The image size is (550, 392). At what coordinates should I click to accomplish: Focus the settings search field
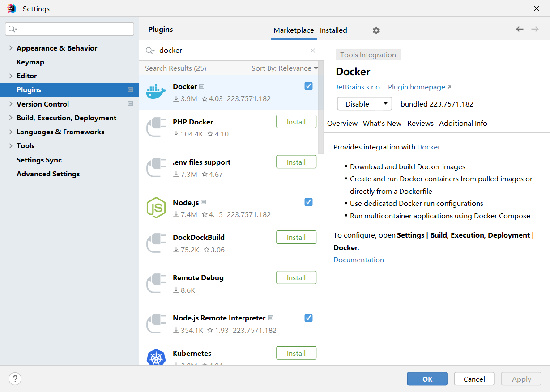69,29
